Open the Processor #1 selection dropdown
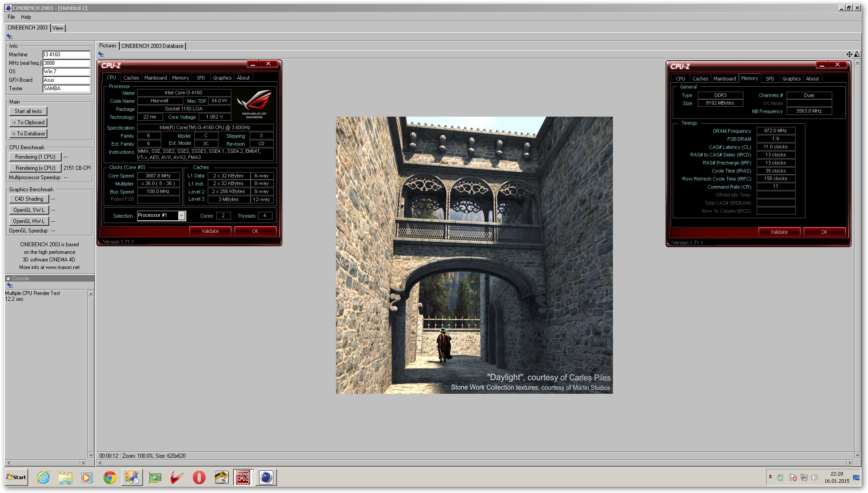The height and width of the screenshot is (493, 868). point(161,215)
